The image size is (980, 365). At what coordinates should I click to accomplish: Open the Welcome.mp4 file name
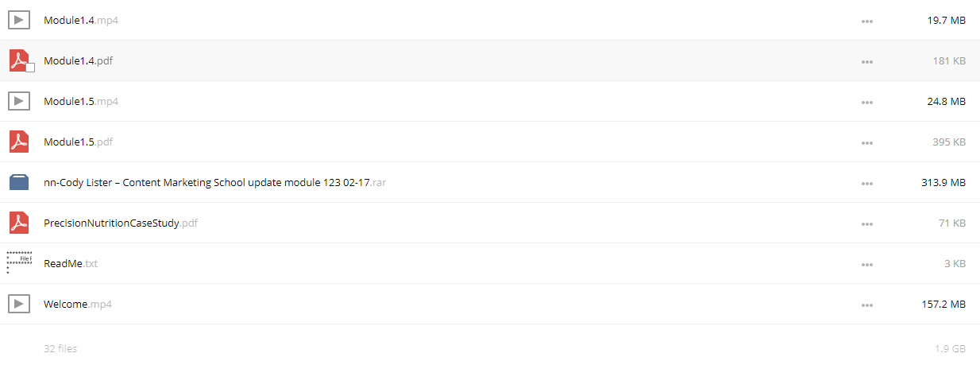pos(78,304)
